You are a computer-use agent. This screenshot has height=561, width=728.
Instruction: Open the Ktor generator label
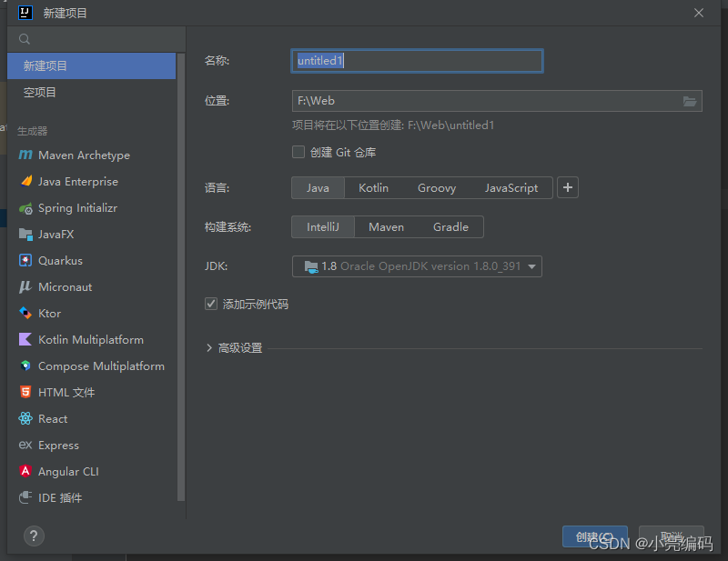[50, 314]
